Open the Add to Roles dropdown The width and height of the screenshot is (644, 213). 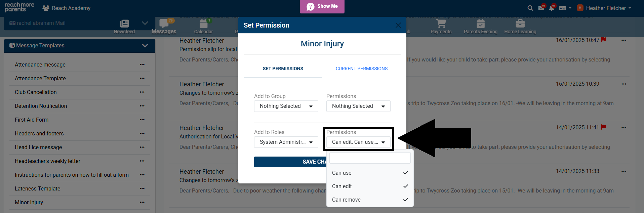point(286,142)
